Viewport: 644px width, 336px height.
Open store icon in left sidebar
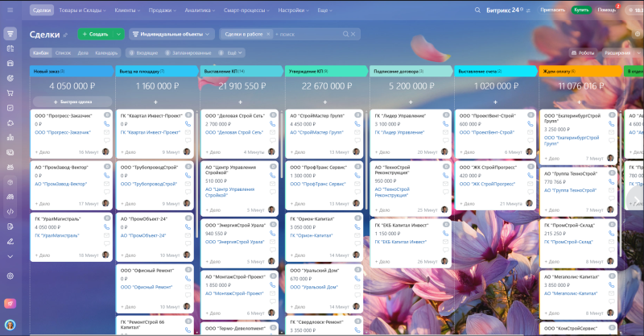pyautogui.click(x=10, y=64)
